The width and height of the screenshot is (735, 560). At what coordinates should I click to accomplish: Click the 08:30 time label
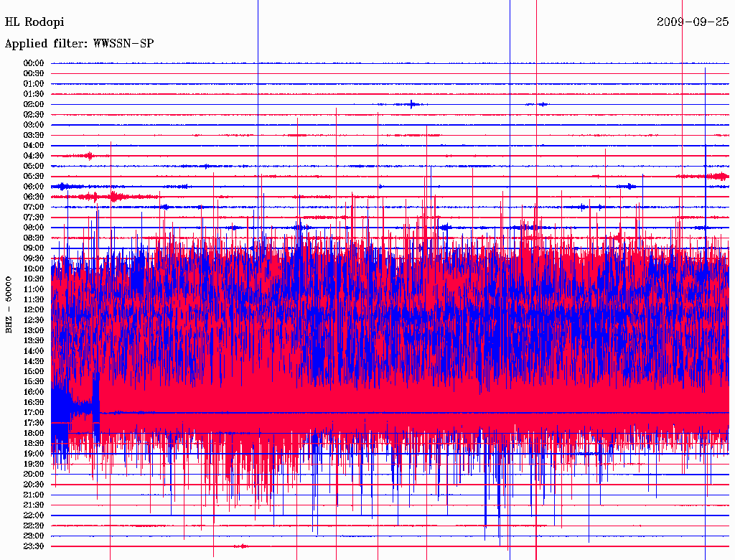click(33, 238)
